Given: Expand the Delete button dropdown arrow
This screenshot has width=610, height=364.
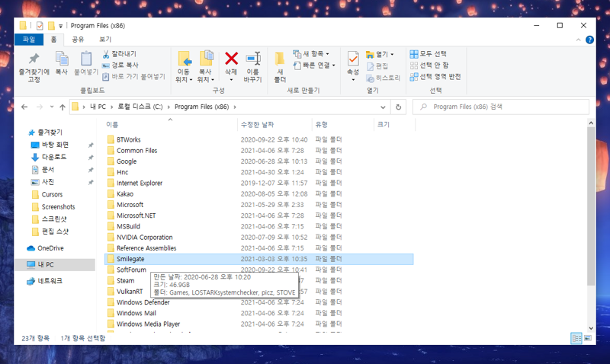Looking at the screenshot, I should pyautogui.click(x=231, y=80).
